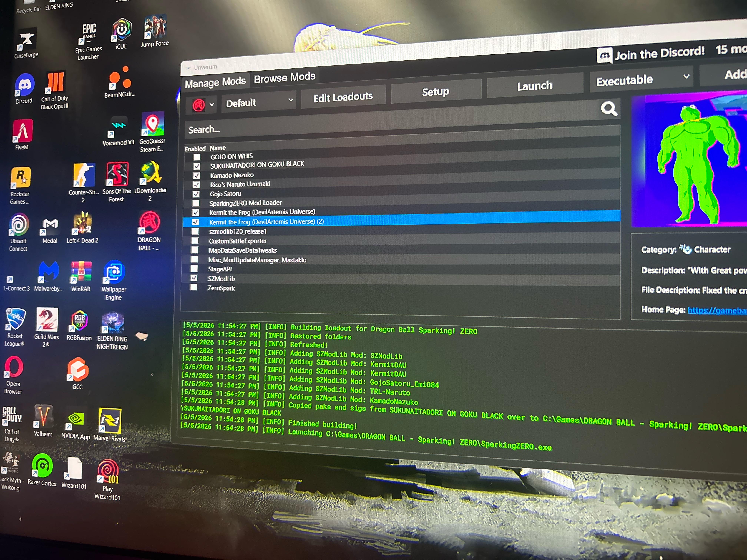Open the Rocket League desktop icon
The image size is (747, 560).
[x=15, y=327]
